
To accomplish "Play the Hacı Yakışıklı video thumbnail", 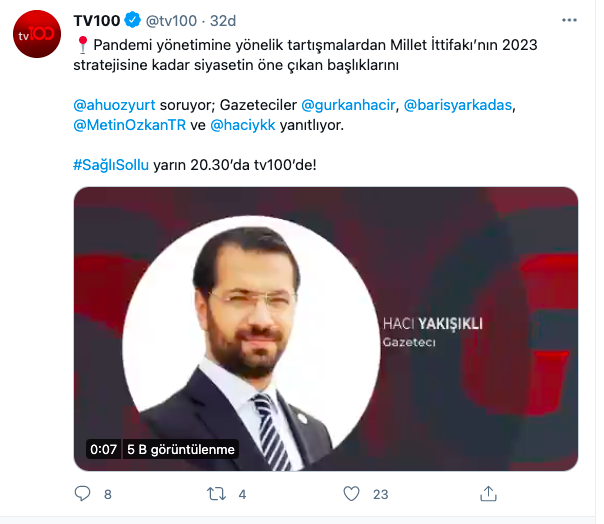I will click(x=326, y=329).
